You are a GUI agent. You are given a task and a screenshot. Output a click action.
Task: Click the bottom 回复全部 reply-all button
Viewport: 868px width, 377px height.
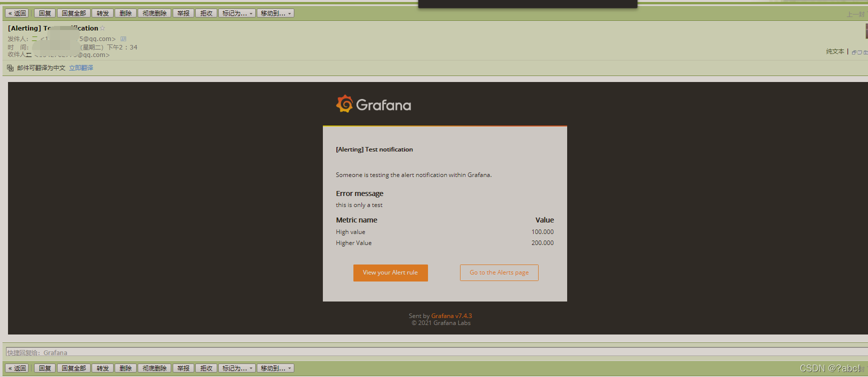pos(74,368)
